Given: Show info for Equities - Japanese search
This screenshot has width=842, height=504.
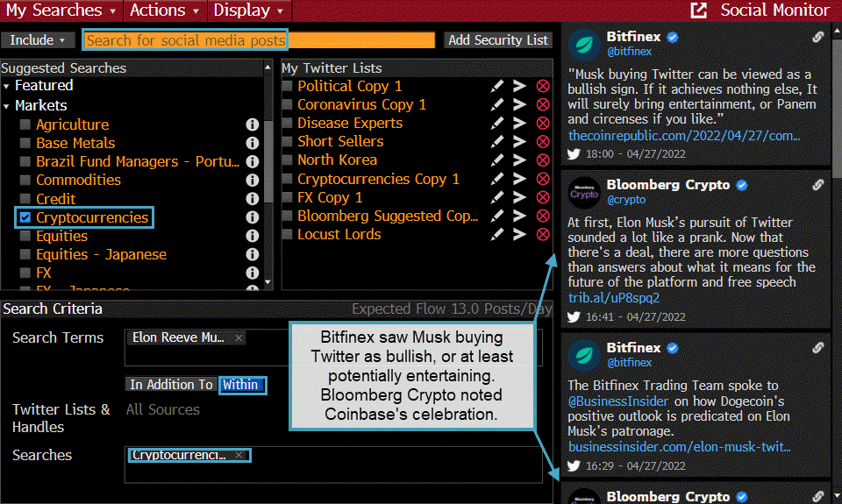Looking at the screenshot, I should coord(253,254).
